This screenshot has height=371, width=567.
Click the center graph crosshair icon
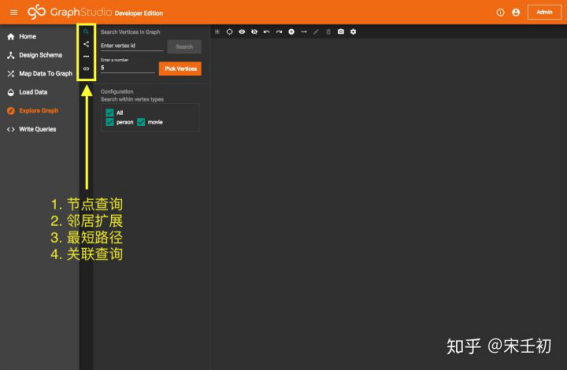(x=229, y=32)
